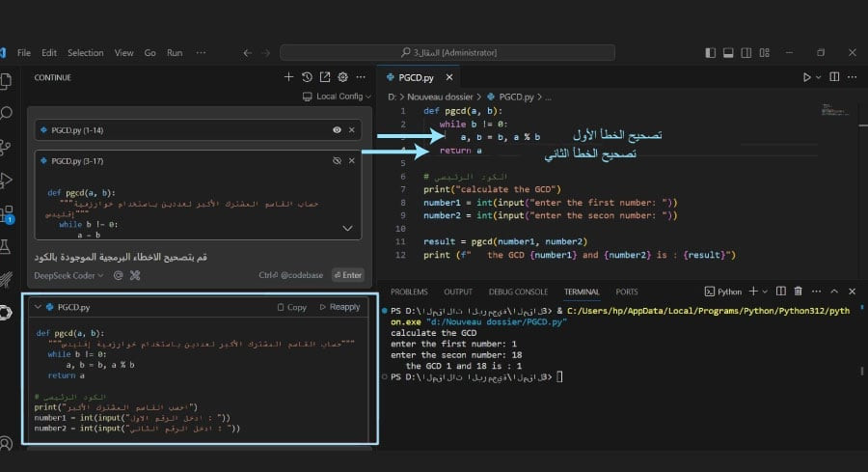The height and width of the screenshot is (472, 868).
Task: Start a new Continue session with plus icon
Action: (x=288, y=77)
